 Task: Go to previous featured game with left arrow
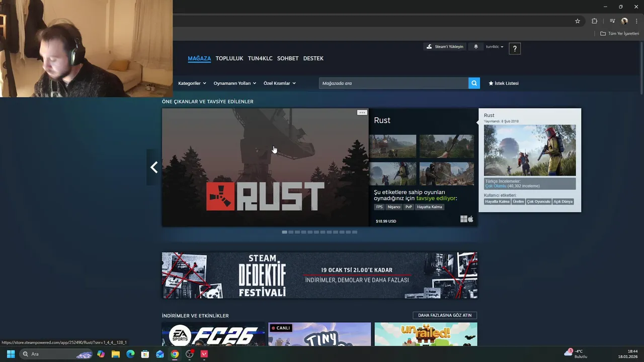154,167
